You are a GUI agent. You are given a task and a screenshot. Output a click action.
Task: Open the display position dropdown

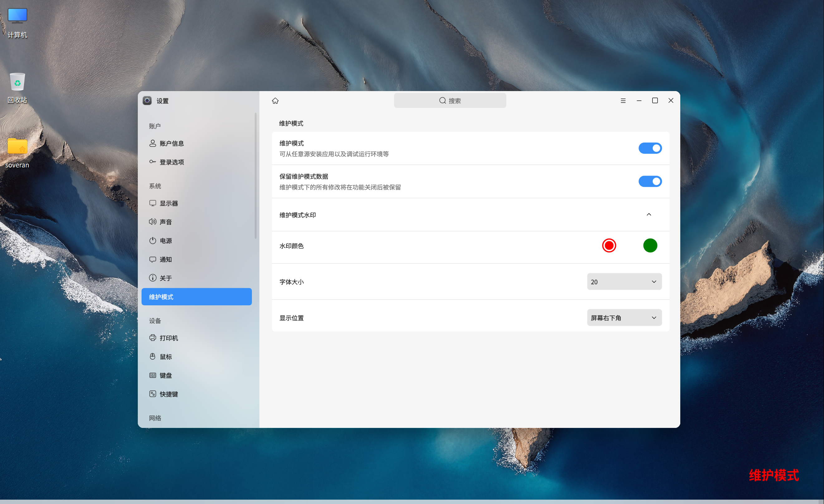[x=624, y=318]
